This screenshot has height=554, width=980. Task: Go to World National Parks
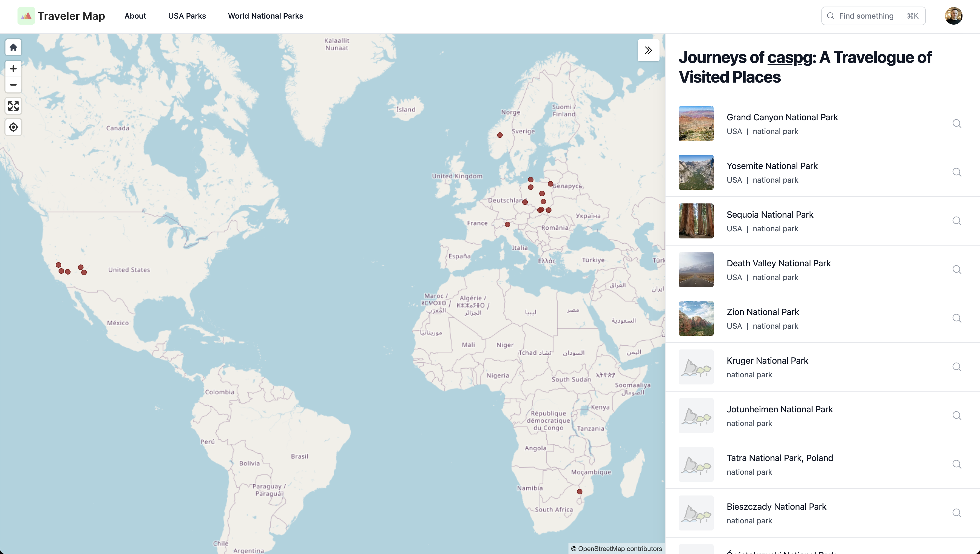coord(265,16)
